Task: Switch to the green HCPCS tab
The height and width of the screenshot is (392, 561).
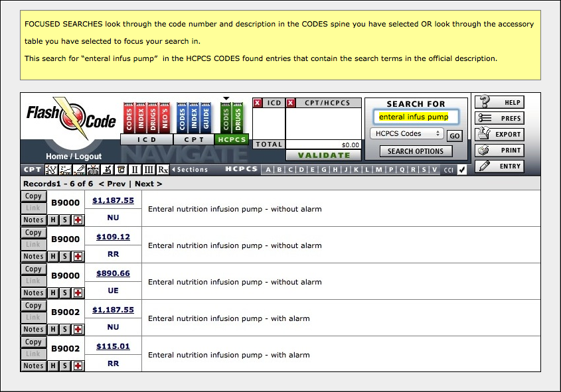Action: click(232, 139)
